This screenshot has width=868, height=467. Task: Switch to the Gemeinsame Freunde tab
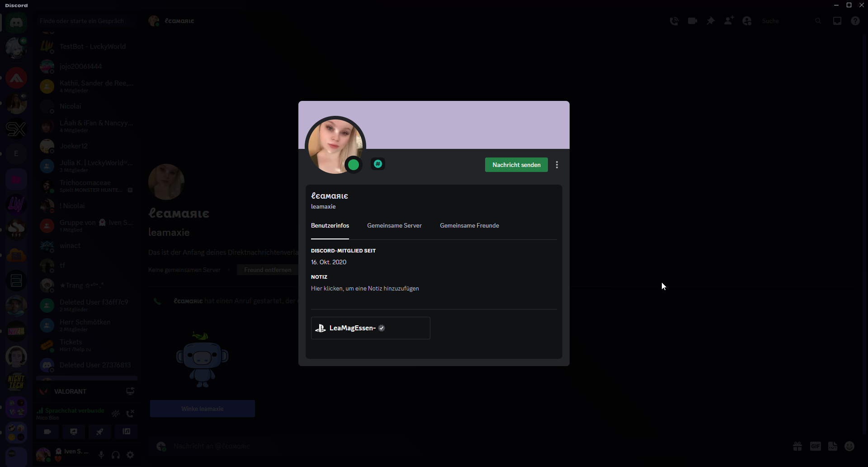[469, 225]
